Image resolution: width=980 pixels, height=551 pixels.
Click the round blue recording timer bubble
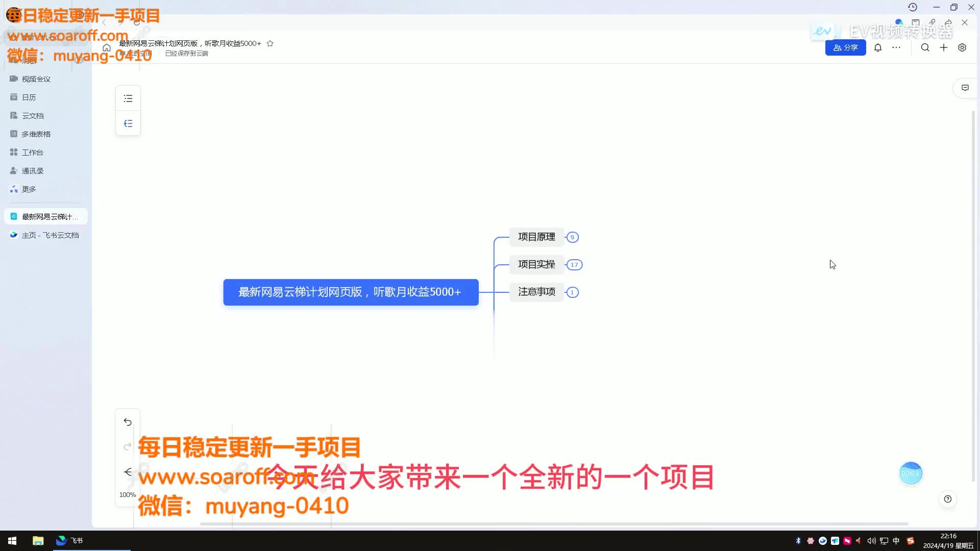[x=911, y=473]
